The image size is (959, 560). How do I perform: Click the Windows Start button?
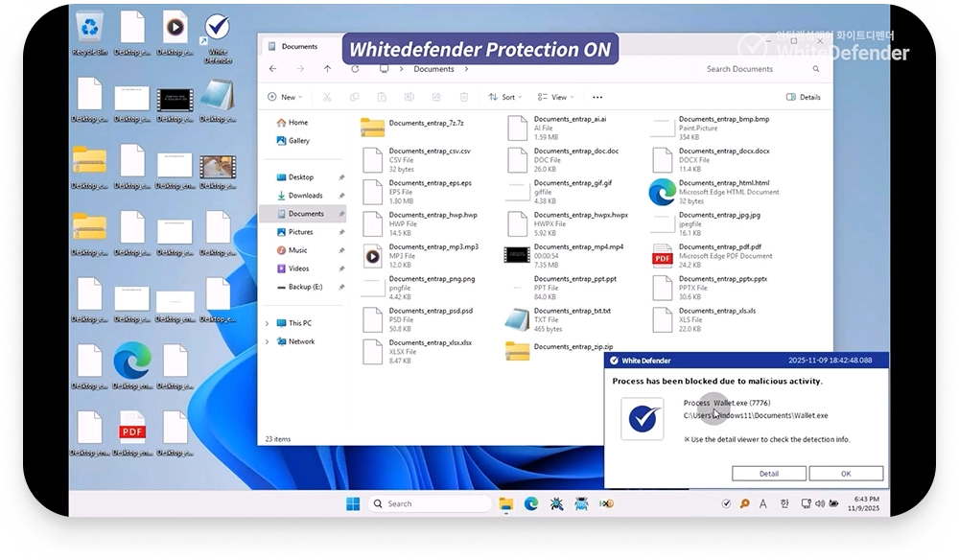[x=353, y=503]
